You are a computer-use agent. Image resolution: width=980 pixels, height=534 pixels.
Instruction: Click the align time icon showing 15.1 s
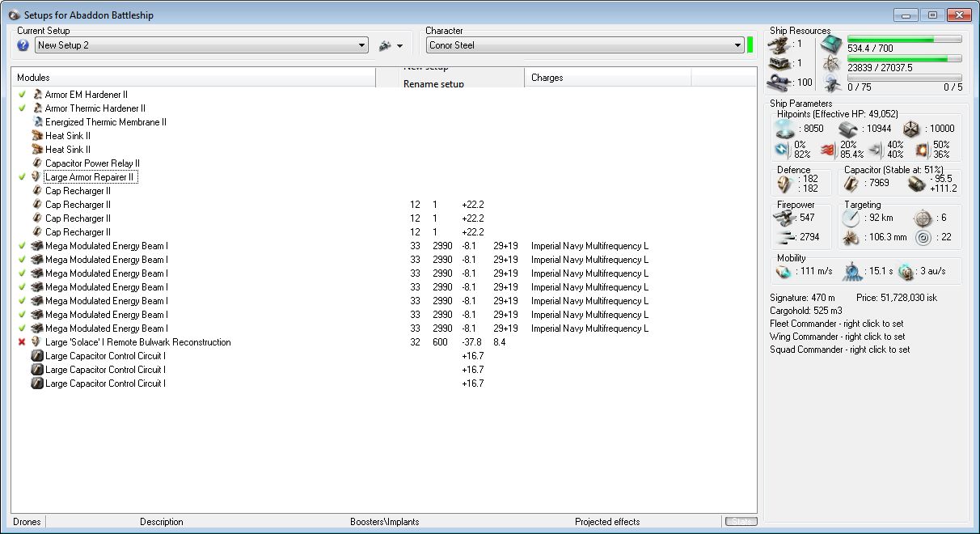[851, 271]
